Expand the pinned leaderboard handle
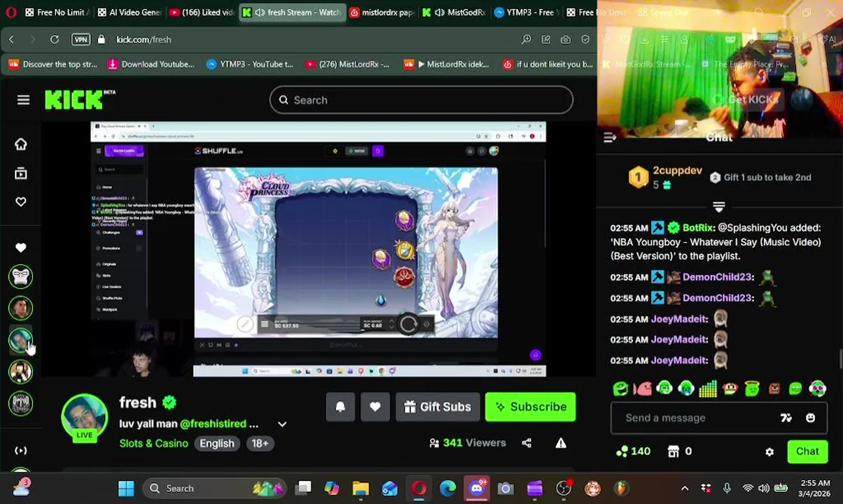 [718, 207]
